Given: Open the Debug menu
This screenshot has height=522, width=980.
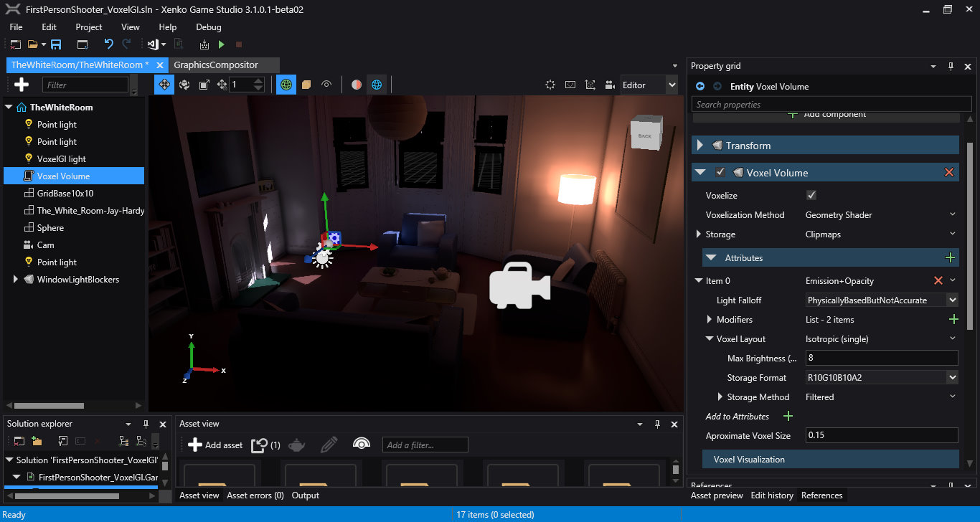Looking at the screenshot, I should pyautogui.click(x=208, y=27).
